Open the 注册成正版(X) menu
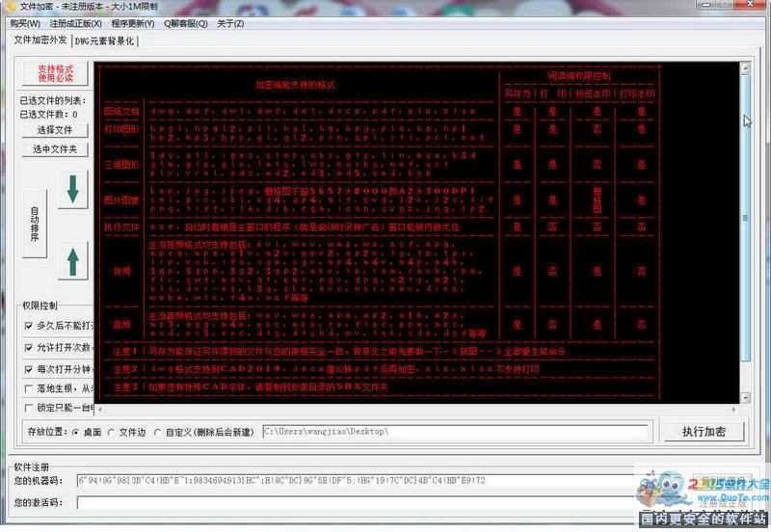This screenshot has width=771, height=532. 75,23
